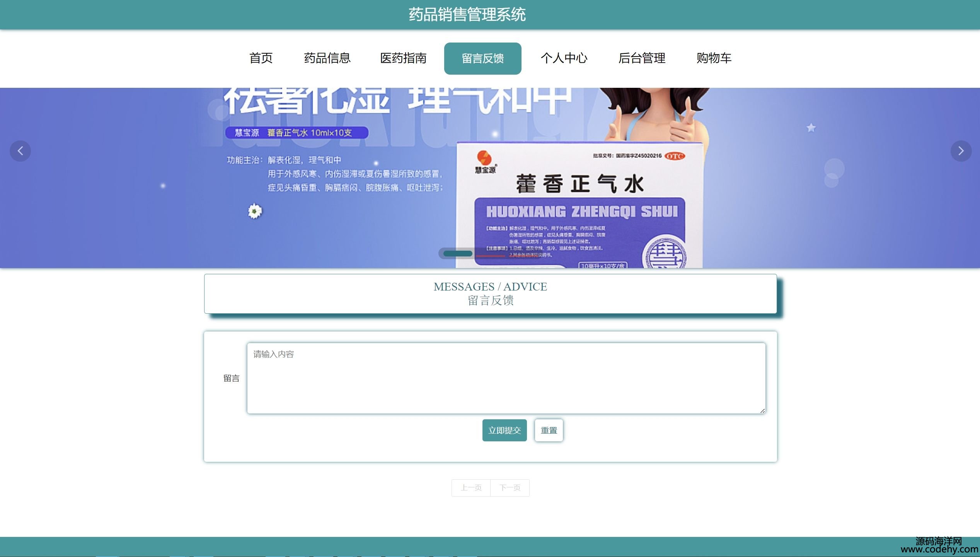Go to the 药品信息 page

point(327,58)
